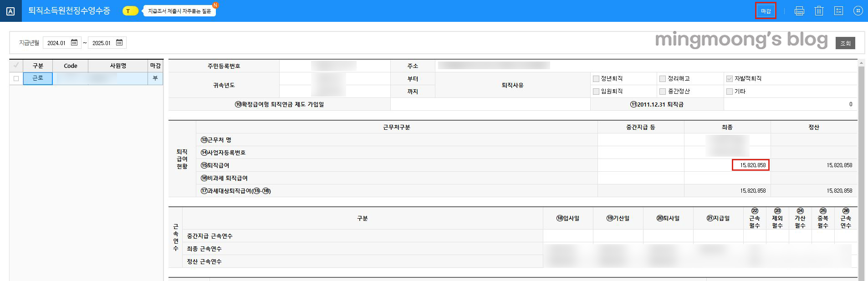Check the 정리해고 checkbox
Image resolution: width=868 pixels, height=281 pixels.
(x=663, y=79)
